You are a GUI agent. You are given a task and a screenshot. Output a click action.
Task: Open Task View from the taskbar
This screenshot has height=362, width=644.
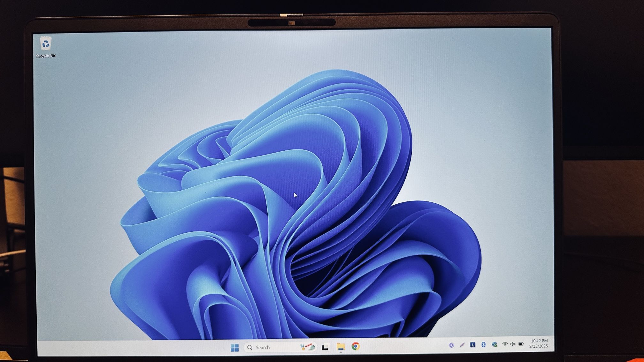coord(325,347)
